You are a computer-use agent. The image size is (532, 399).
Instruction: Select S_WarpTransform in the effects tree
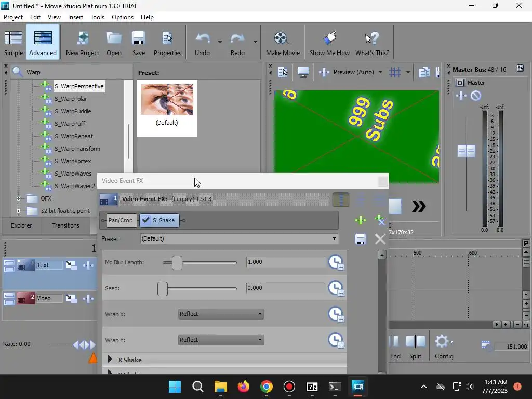(77, 149)
